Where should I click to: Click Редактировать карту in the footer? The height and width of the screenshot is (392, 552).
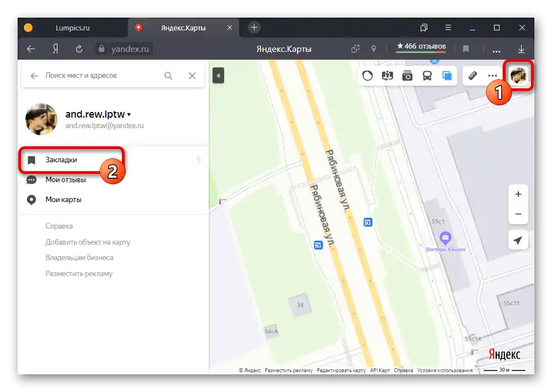(341, 370)
